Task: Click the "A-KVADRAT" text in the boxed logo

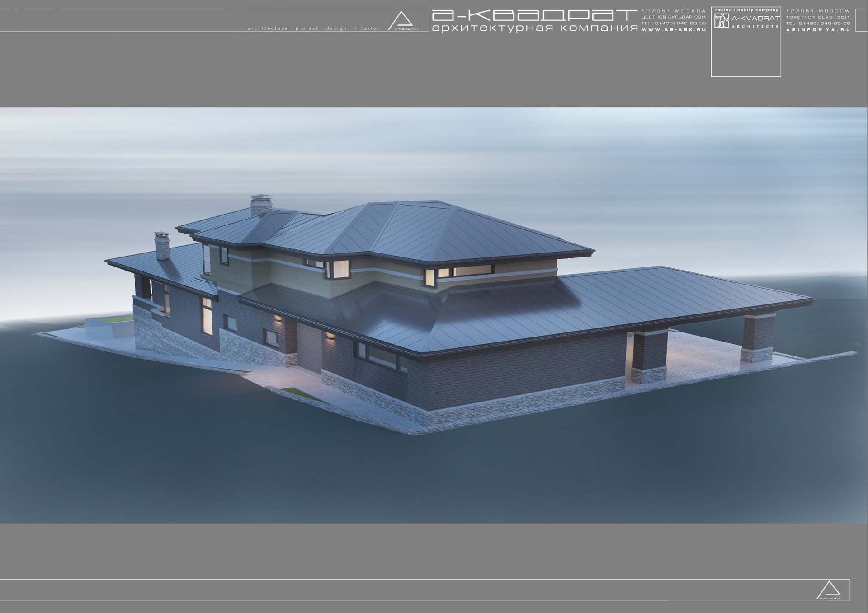Action: (755, 19)
